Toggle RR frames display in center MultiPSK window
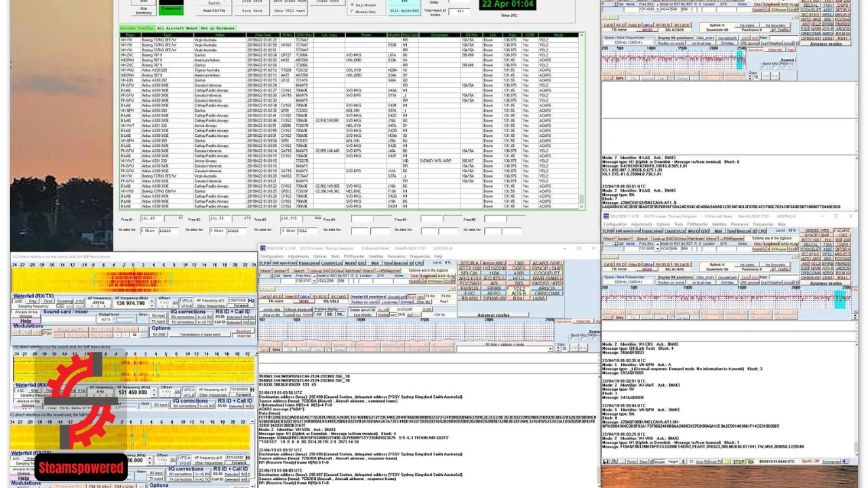The image size is (868, 488). click(340, 314)
